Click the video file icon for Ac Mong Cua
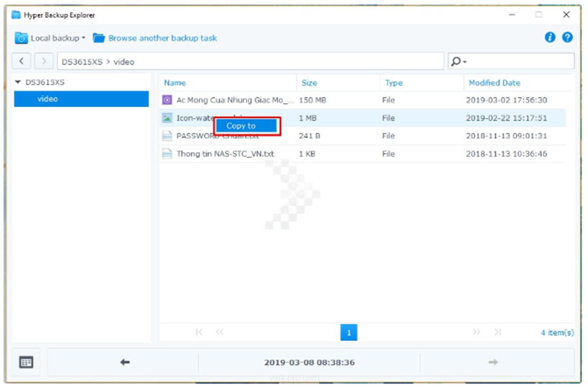The height and width of the screenshot is (388, 588). [167, 100]
